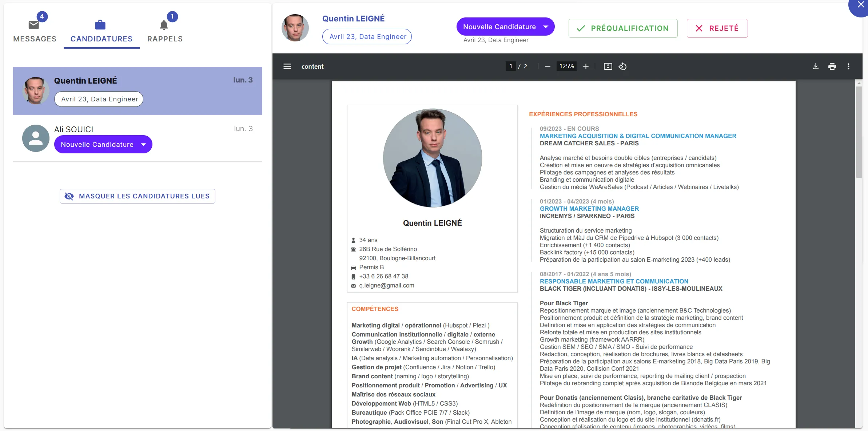Fit the CV page to the view
868x431 pixels.
tap(608, 66)
